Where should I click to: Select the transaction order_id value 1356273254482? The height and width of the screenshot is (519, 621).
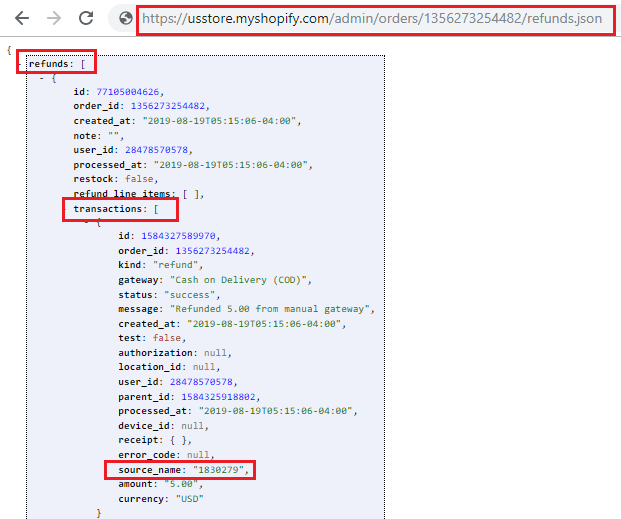[212, 251]
